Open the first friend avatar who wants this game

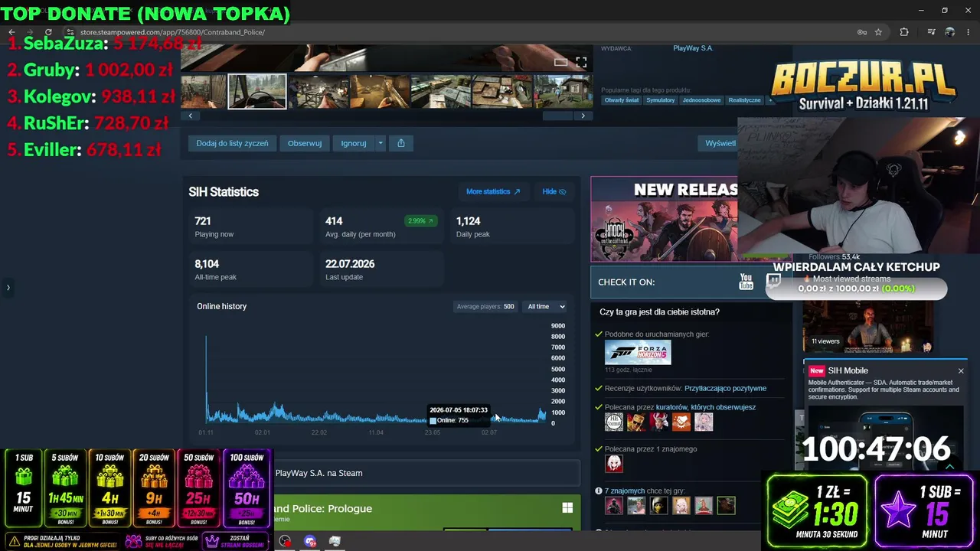click(x=614, y=505)
